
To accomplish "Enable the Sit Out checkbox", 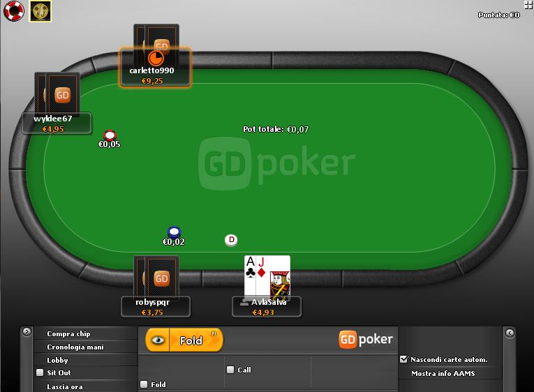I will pos(40,372).
